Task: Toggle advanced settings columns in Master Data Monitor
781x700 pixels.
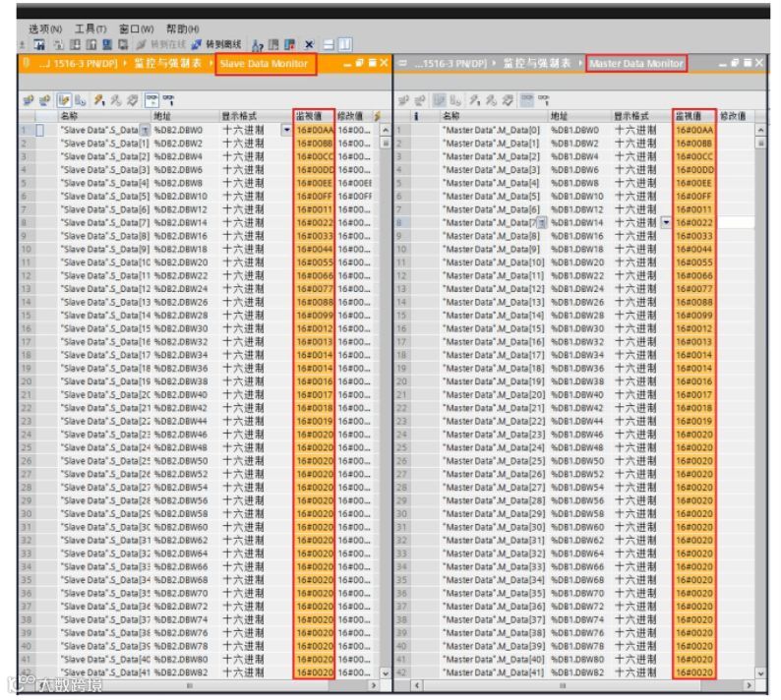Action: point(455,100)
